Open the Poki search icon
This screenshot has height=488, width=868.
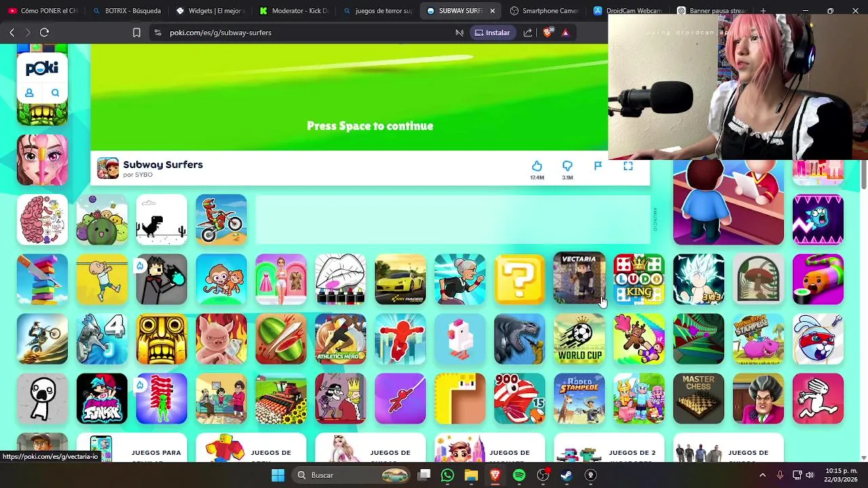[x=55, y=93]
